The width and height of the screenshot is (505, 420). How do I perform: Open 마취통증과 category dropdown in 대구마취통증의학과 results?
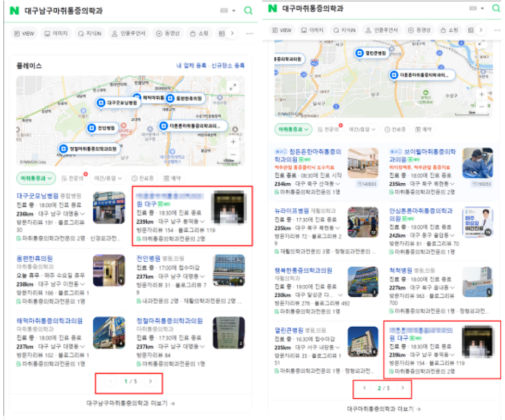(293, 129)
